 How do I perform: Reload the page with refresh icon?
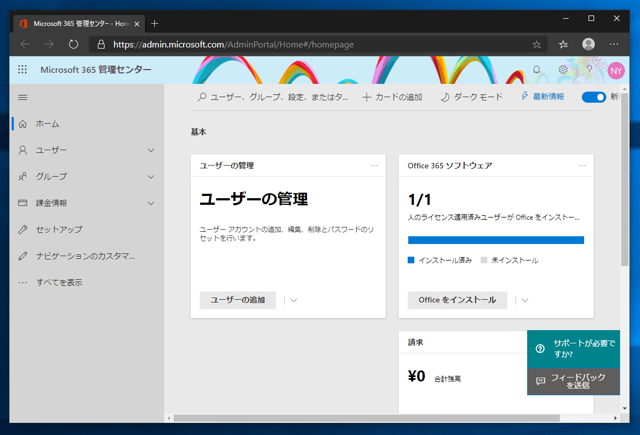(x=73, y=44)
